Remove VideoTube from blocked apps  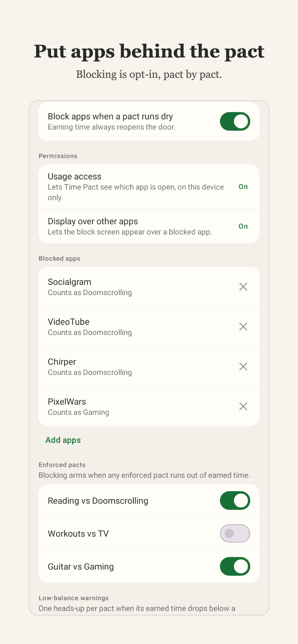coord(243,327)
